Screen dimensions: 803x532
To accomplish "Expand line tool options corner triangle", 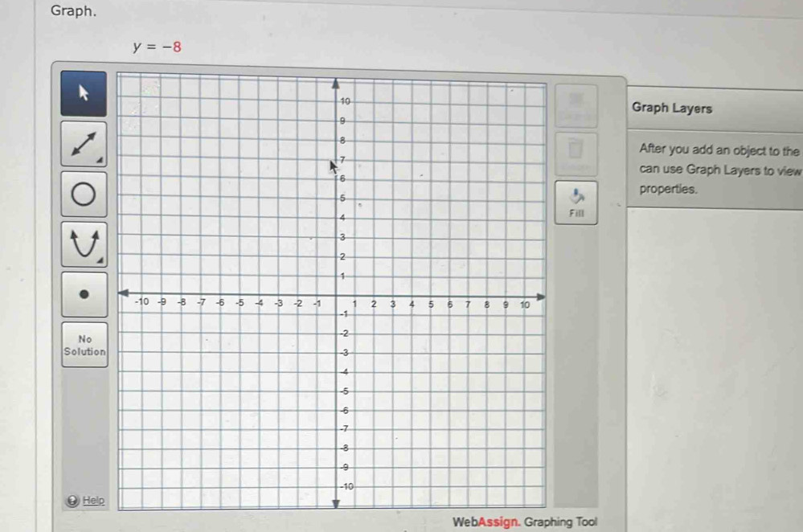I will tap(100, 160).
